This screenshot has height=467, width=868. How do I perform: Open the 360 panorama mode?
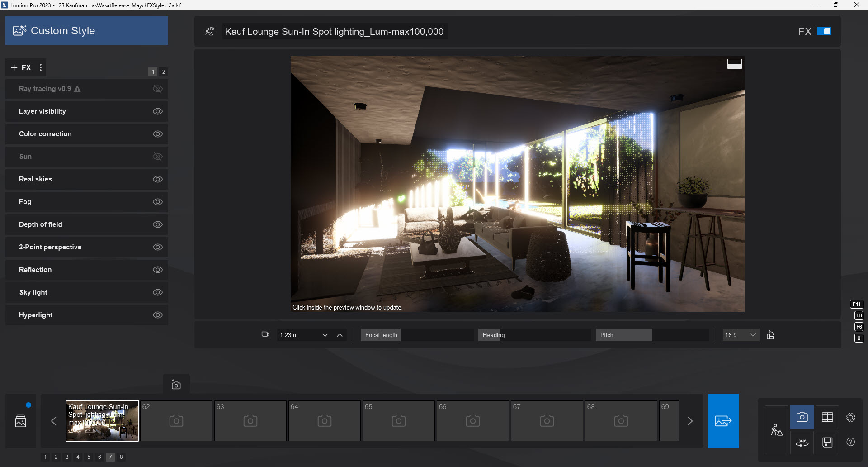pos(802,443)
